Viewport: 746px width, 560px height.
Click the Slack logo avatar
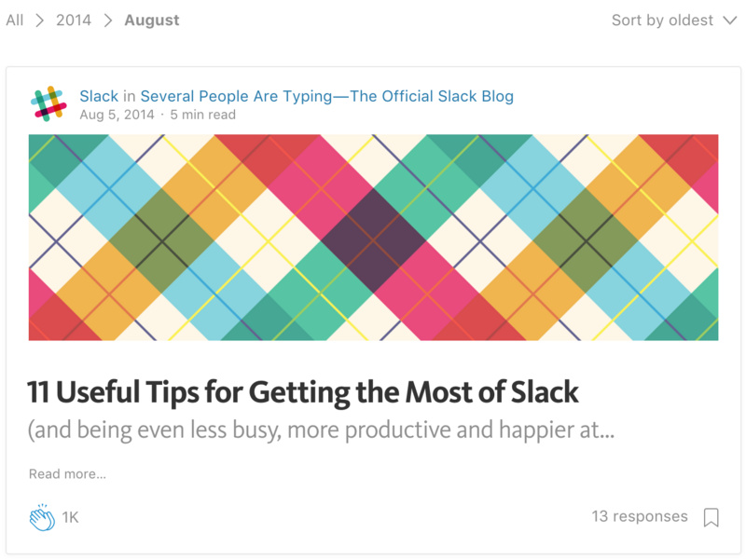click(x=48, y=103)
